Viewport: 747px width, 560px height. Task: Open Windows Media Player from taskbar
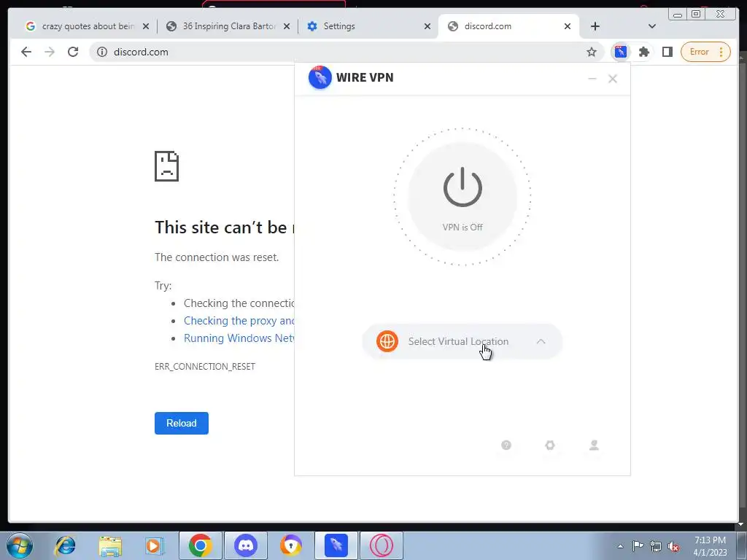click(x=155, y=545)
